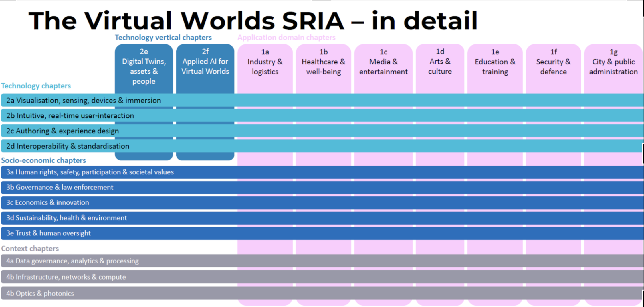Click the 2b Intuitive, real-time user-interaction bar
Image resolution: width=644 pixels, height=307 pixels.
point(70,116)
